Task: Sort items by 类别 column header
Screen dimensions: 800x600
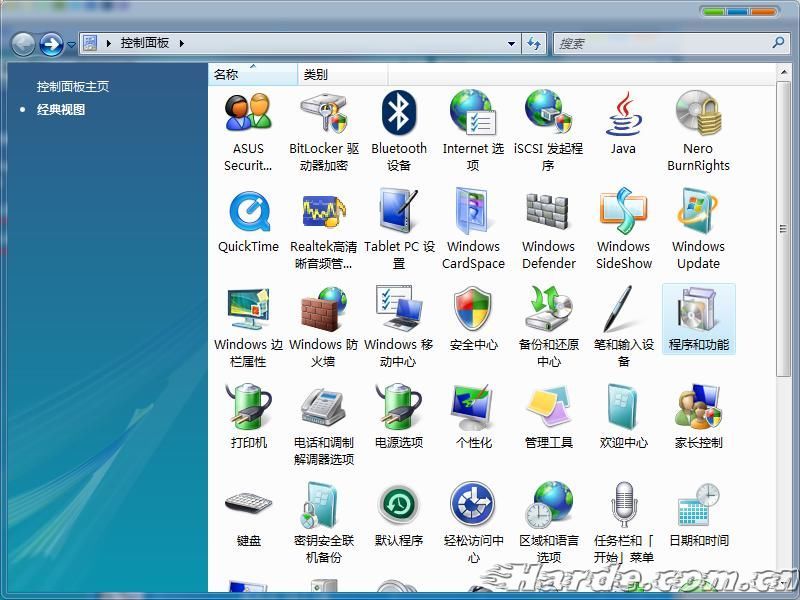Action: (342, 74)
